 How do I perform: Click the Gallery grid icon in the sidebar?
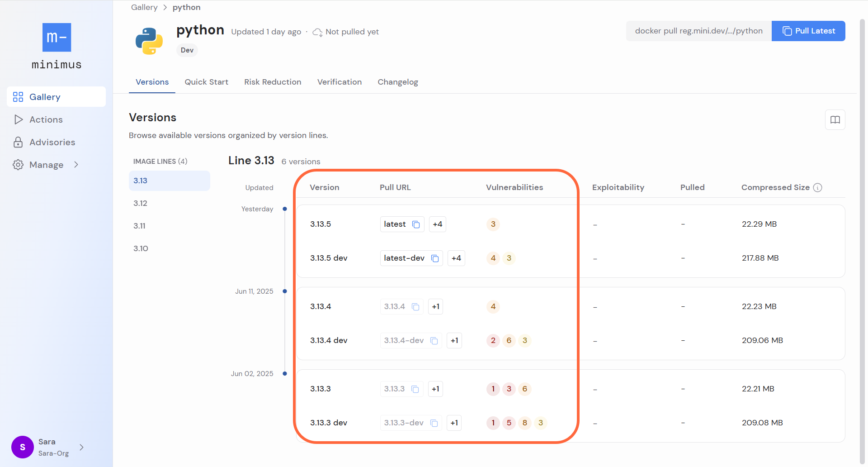pyautogui.click(x=18, y=97)
